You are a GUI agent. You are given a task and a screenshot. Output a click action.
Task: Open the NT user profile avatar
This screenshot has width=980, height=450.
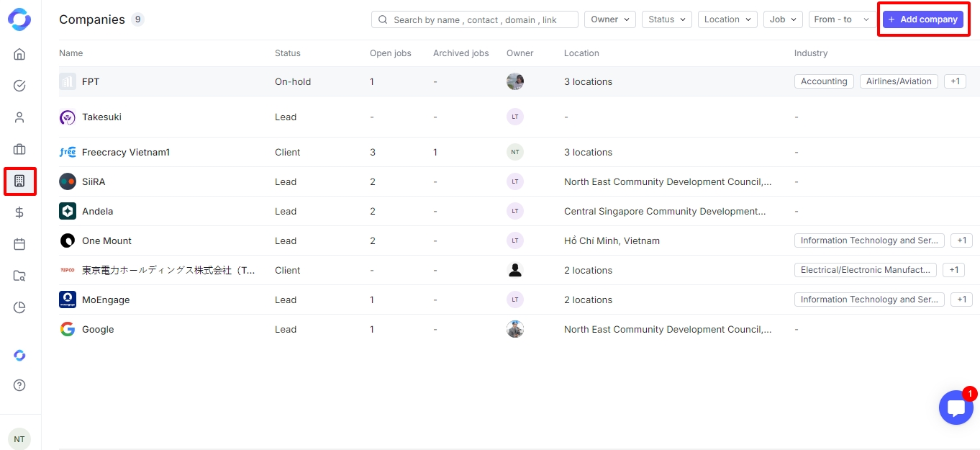(19, 438)
